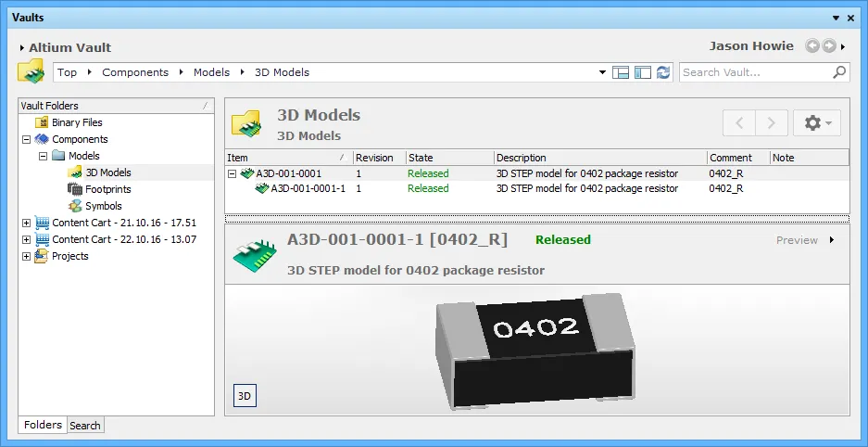The image size is (868, 447).
Task: Click the vault folder icon beside the breadcrumb
Action: [x=31, y=72]
